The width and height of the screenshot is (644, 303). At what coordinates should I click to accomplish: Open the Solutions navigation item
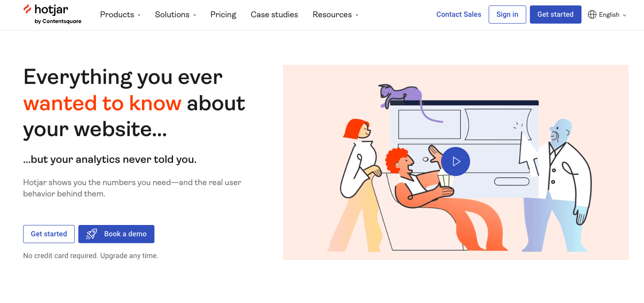[x=176, y=15]
